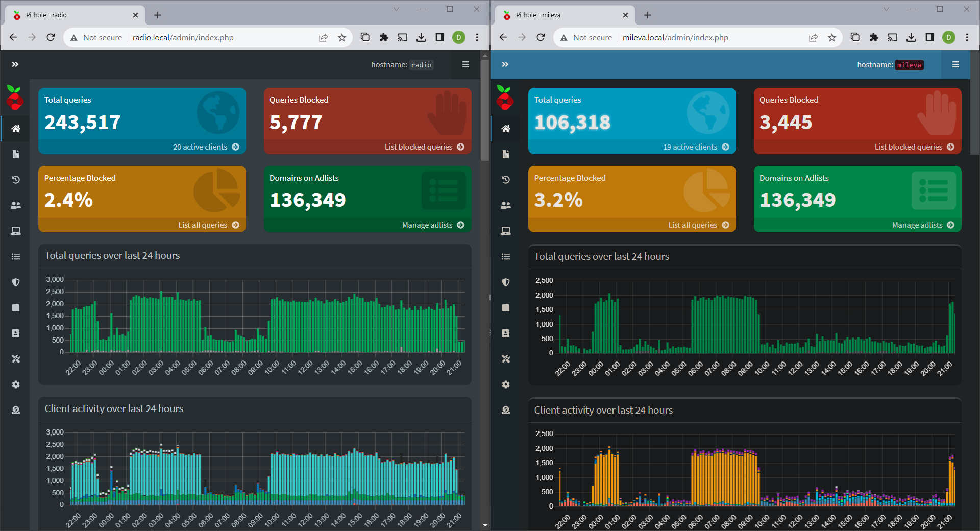This screenshot has height=531, width=980.
Task: Open Local DNS icon in radio sidebar
Action: [16, 333]
